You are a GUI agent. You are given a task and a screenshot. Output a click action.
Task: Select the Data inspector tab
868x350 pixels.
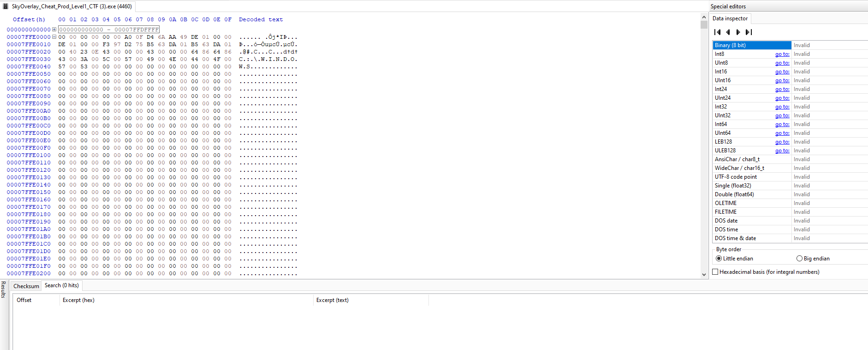pos(730,18)
